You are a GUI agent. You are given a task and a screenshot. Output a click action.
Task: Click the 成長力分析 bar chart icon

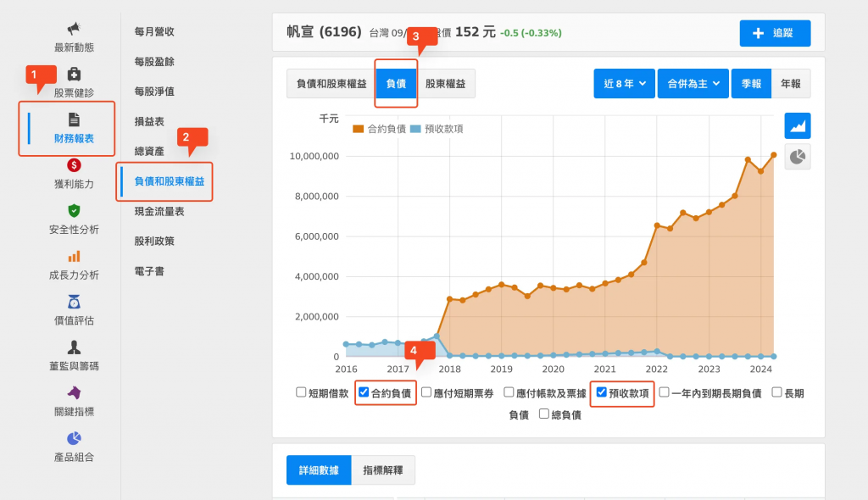(x=74, y=256)
